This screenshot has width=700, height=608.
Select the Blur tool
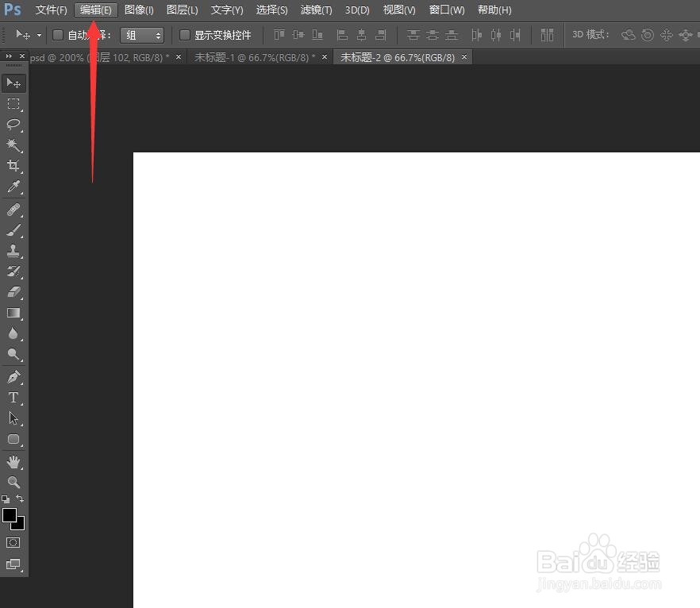pos(13,333)
